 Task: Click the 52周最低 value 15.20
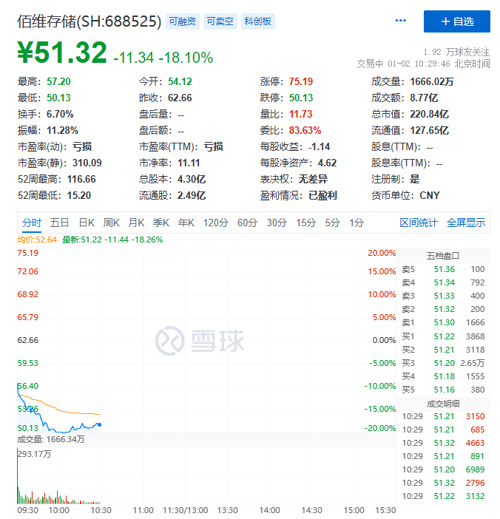point(79,195)
